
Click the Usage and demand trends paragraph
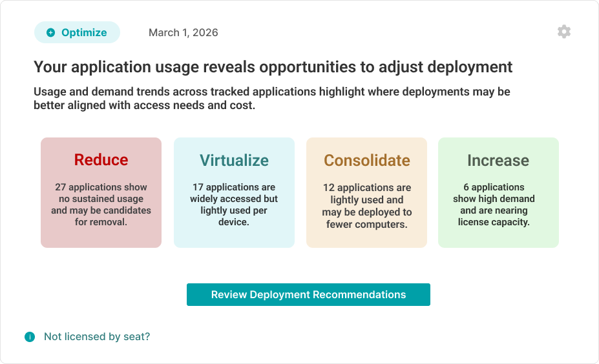[x=271, y=98]
